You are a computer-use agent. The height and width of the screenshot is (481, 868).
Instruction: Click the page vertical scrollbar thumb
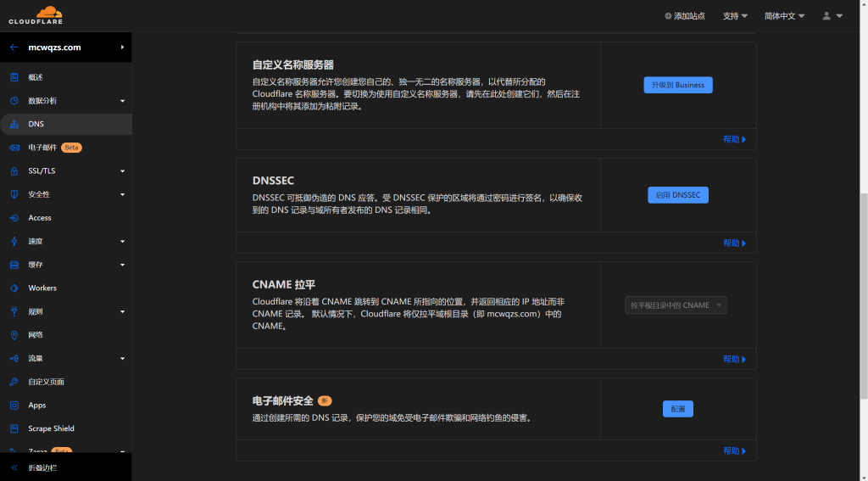(x=864, y=296)
